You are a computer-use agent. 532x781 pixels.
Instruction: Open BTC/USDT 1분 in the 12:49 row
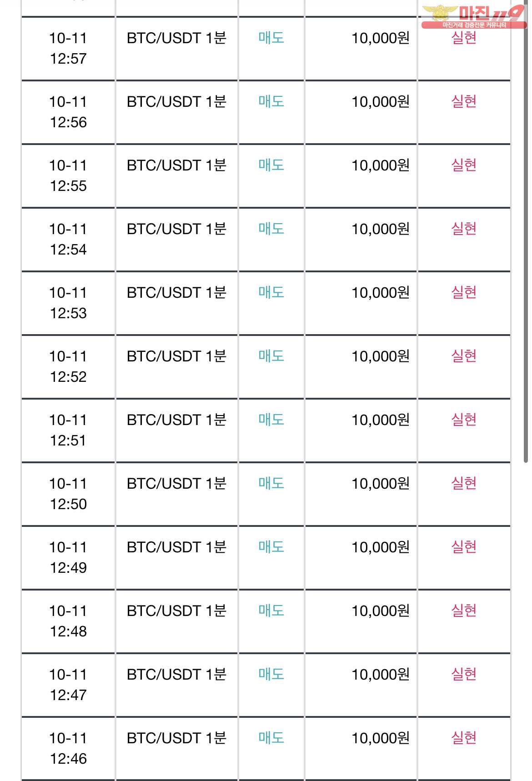176,547
